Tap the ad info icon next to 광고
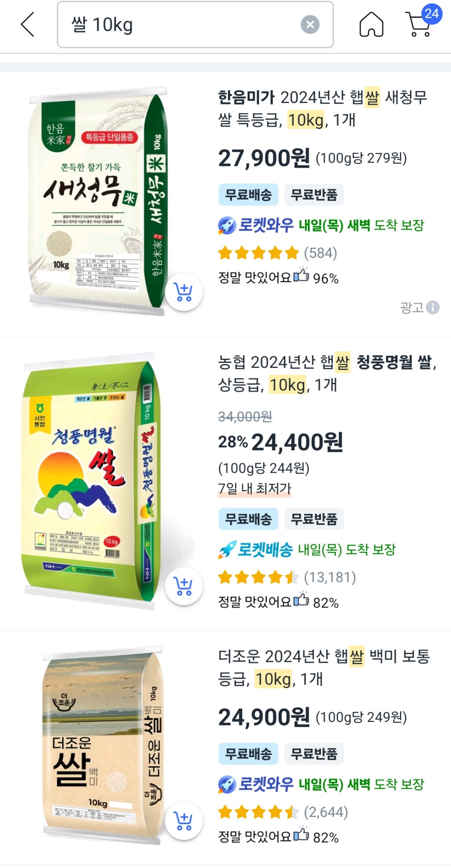 coord(432,307)
